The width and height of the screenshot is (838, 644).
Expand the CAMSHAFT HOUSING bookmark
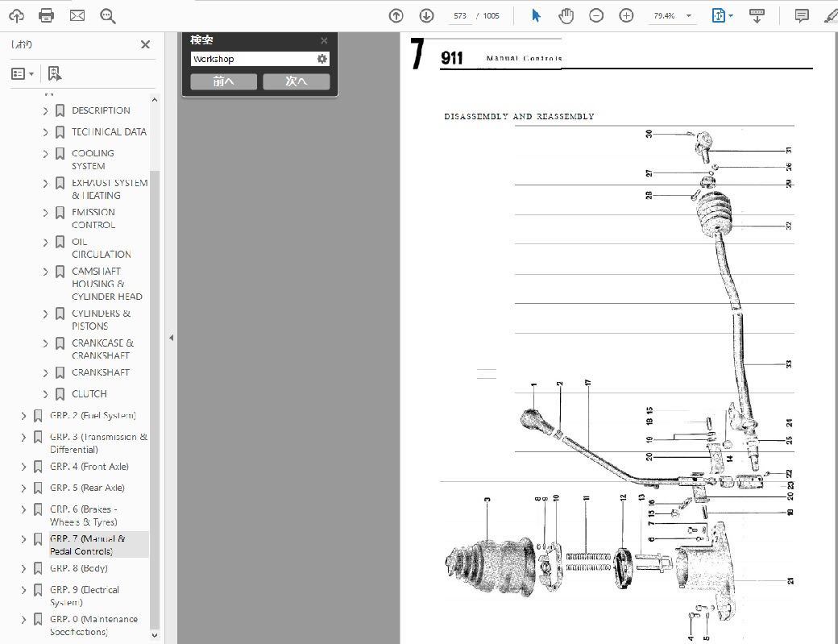[x=45, y=272]
